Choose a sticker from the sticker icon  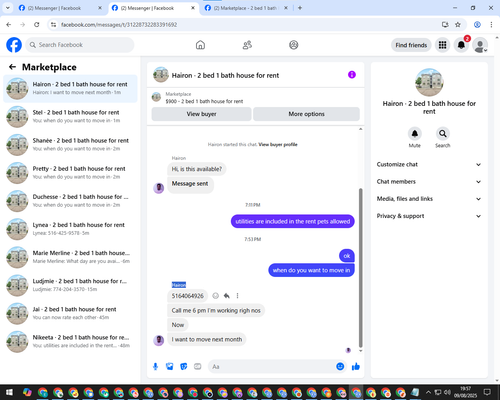(184, 367)
